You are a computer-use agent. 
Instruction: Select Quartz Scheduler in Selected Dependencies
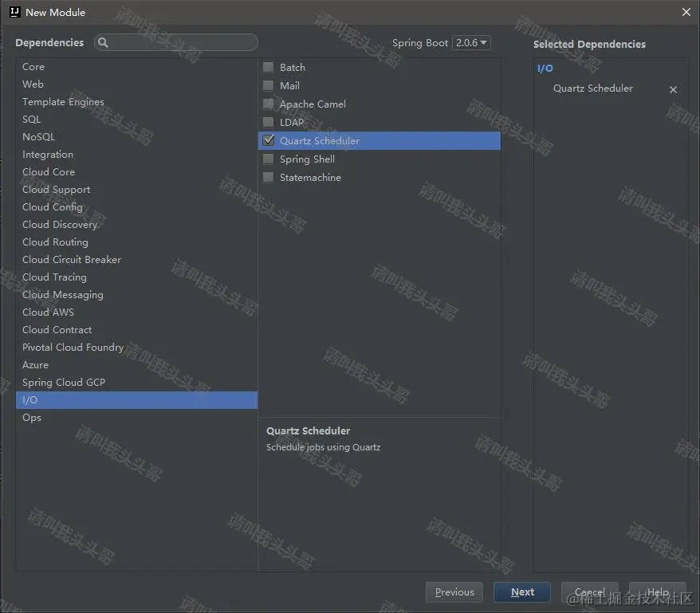[593, 88]
